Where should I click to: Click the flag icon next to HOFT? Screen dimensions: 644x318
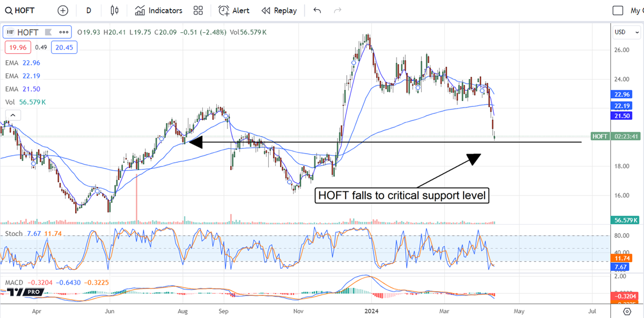pos(10,32)
